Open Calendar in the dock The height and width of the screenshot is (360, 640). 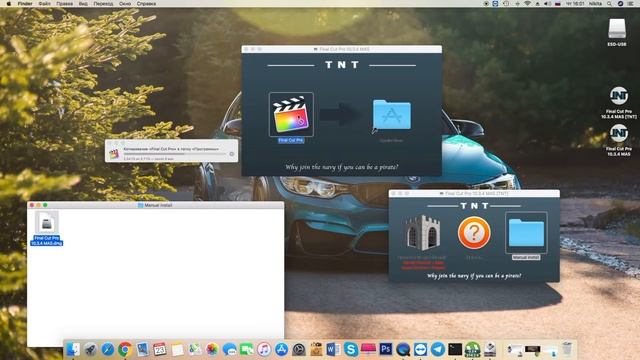tap(160, 349)
